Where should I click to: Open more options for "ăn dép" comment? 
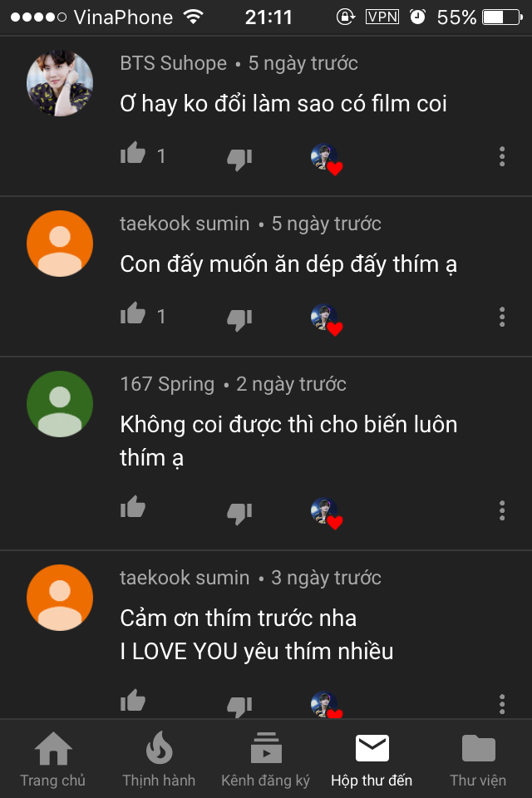502,317
